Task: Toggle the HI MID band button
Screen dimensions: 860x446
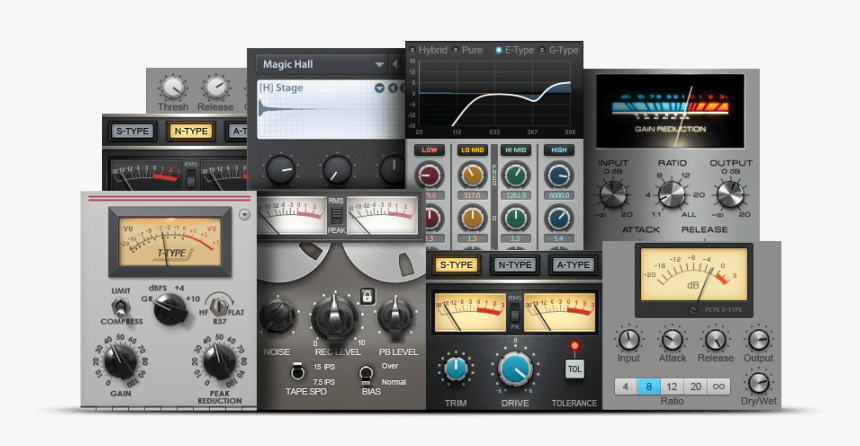Action: pos(516,150)
